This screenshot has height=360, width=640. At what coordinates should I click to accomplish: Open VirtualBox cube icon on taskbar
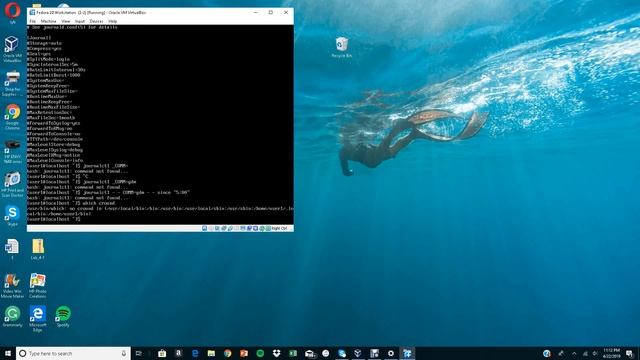coord(358,353)
